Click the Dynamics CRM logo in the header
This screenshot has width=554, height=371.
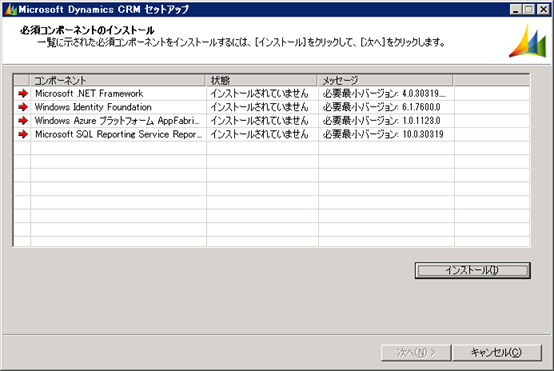tap(528, 41)
